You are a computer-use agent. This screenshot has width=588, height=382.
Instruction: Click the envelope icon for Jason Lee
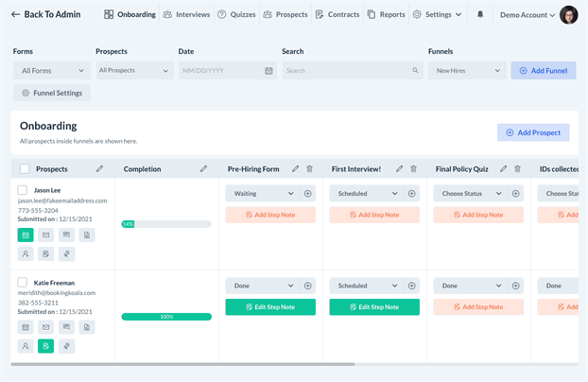[45, 234]
